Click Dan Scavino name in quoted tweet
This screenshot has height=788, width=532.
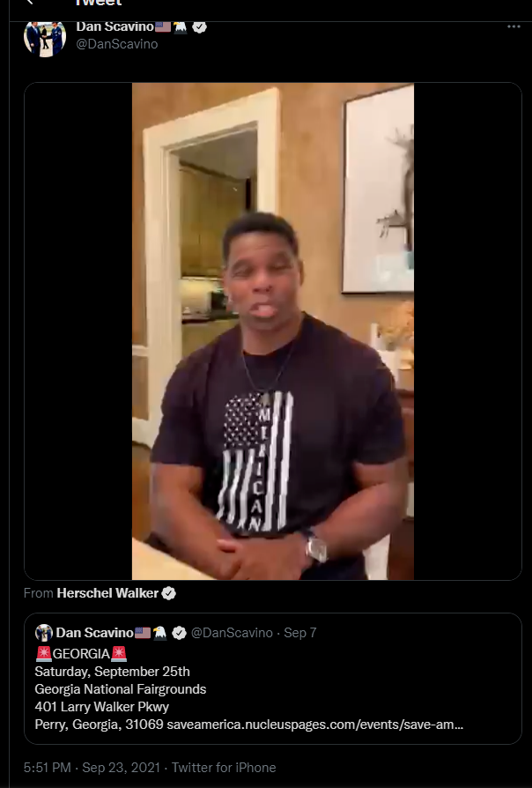point(94,633)
